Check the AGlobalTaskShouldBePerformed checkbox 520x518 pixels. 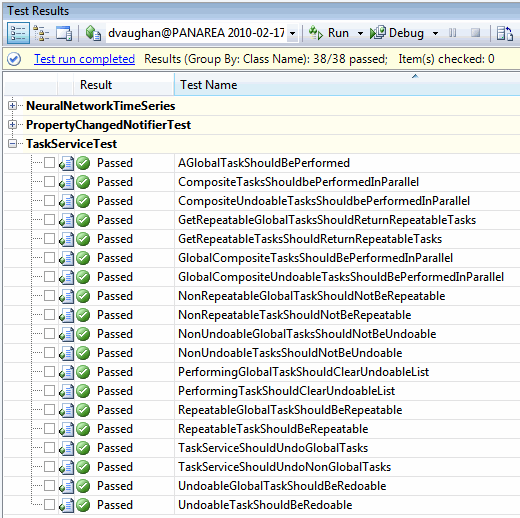(x=49, y=163)
